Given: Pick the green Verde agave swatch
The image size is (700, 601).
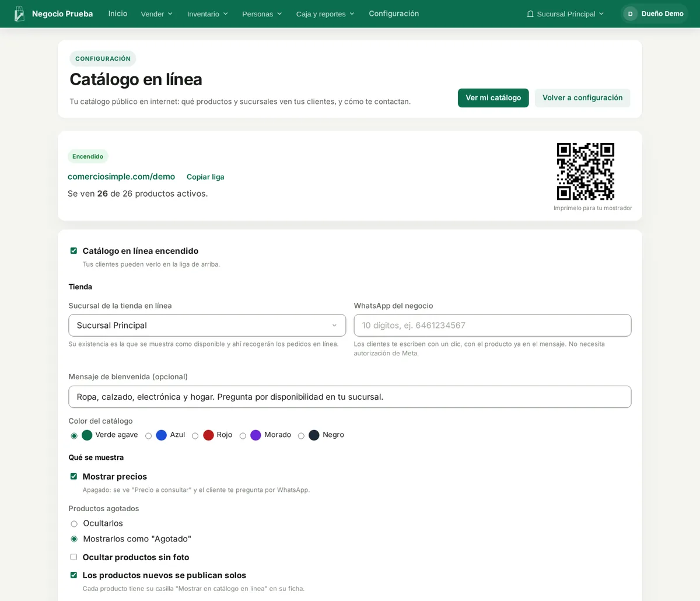Looking at the screenshot, I should [87, 435].
